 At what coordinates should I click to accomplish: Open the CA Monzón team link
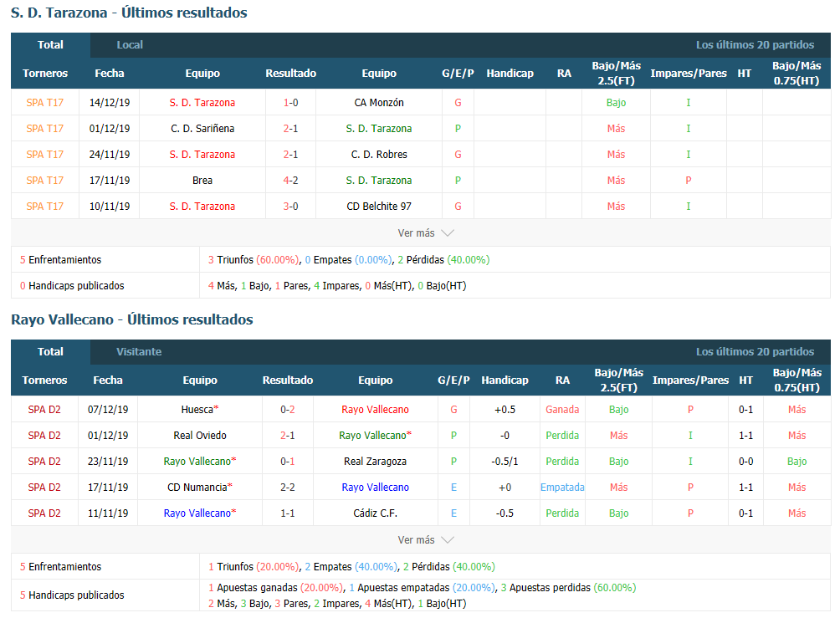pos(378,103)
